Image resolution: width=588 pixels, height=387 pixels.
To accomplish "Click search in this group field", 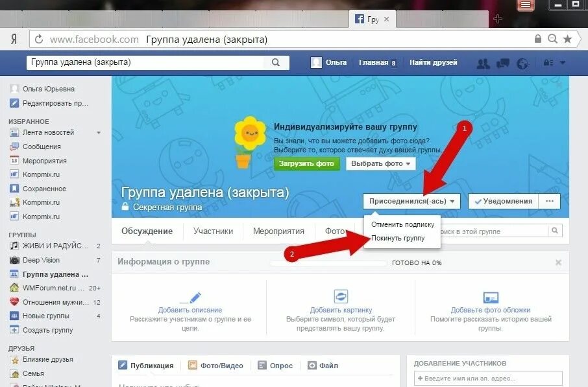I will (x=495, y=231).
